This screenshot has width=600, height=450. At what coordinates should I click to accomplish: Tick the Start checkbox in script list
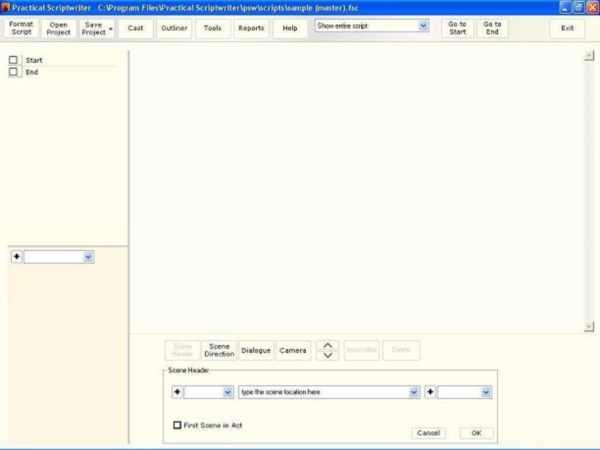(14, 60)
